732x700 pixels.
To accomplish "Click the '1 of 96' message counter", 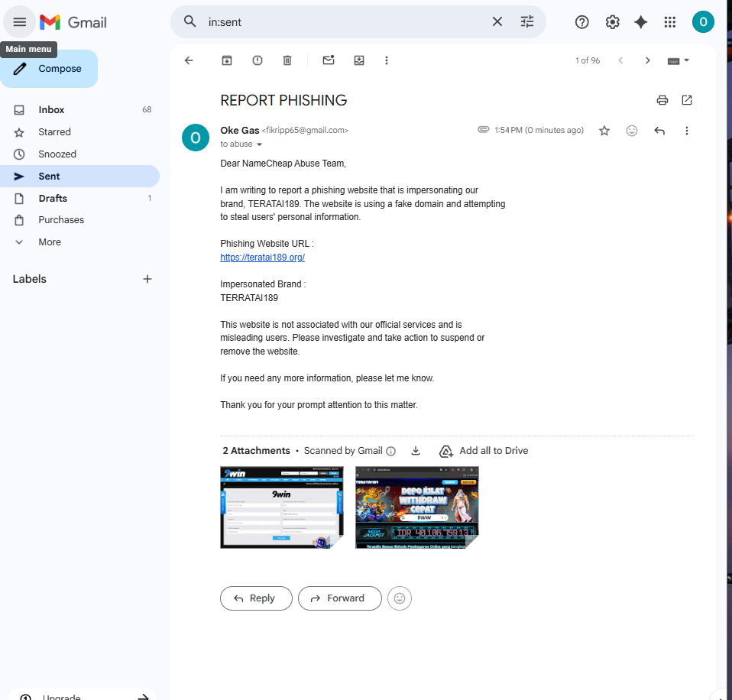I will click(588, 60).
